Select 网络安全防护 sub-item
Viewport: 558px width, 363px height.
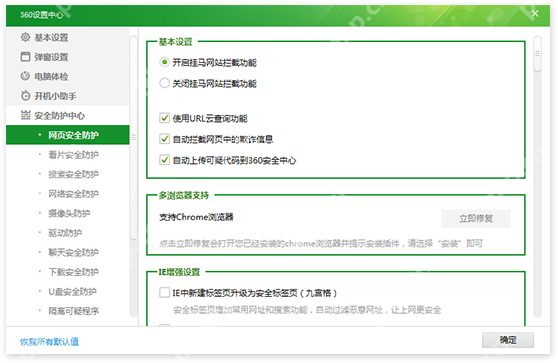pos(67,194)
